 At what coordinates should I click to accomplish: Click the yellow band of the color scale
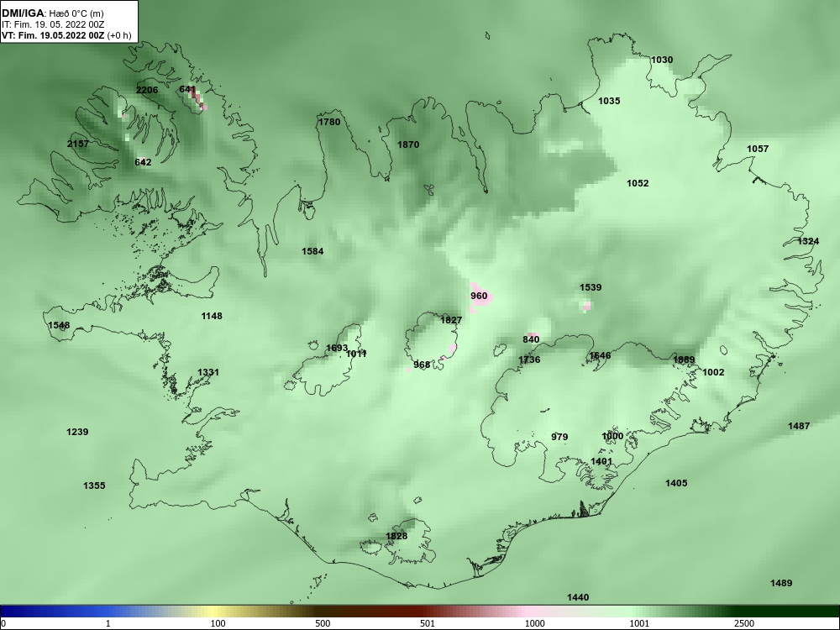coord(214,612)
